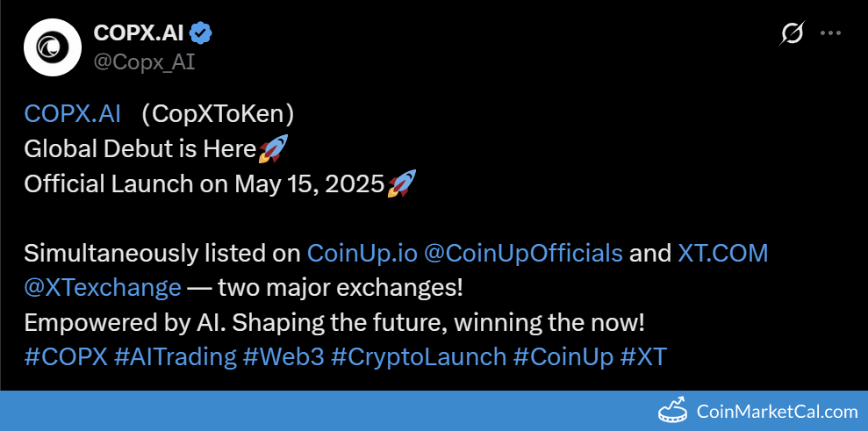Click the COPX.AI profile avatar
The width and height of the screenshot is (868, 431).
coord(52,47)
